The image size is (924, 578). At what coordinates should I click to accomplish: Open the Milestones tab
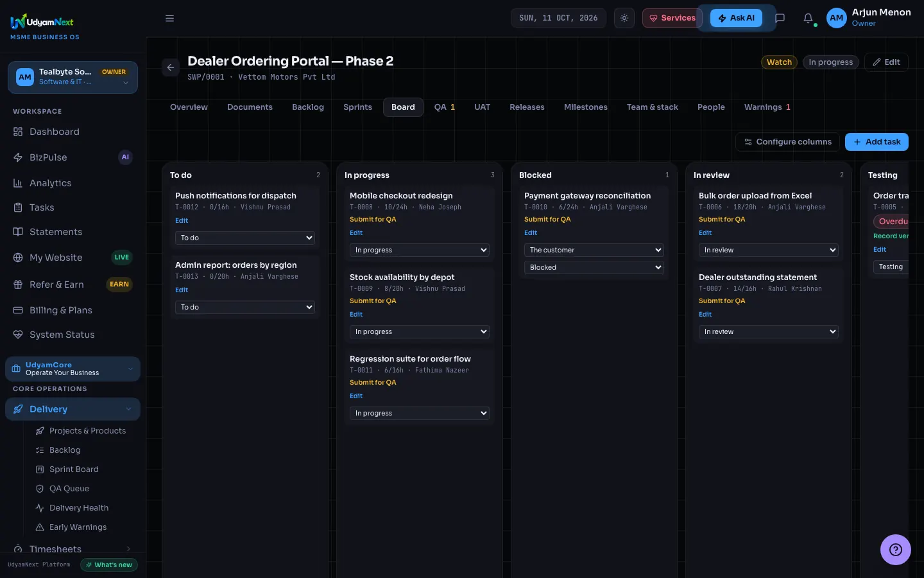[x=586, y=107]
